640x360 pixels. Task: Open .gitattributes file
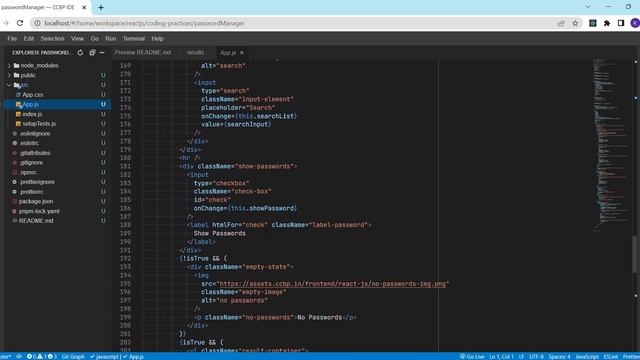[x=36, y=153]
